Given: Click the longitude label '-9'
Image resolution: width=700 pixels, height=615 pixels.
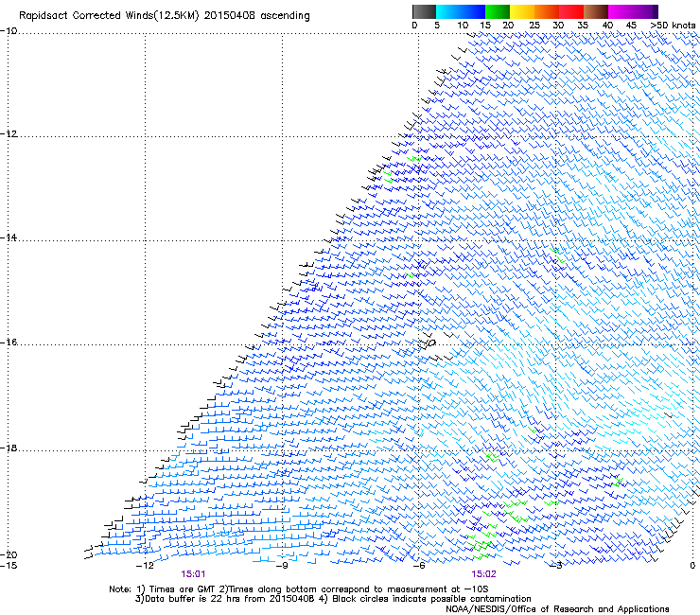Looking at the screenshot, I should click(x=282, y=566).
